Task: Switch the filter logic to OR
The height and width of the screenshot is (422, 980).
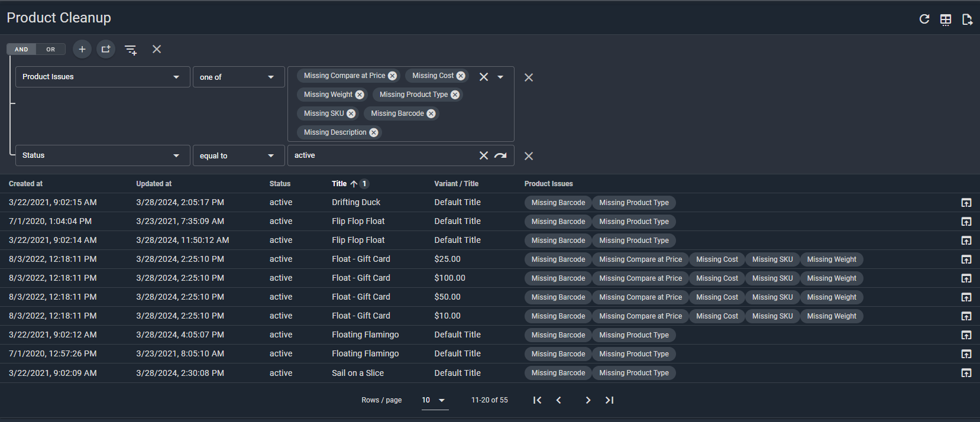Action: click(x=51, y=50)
